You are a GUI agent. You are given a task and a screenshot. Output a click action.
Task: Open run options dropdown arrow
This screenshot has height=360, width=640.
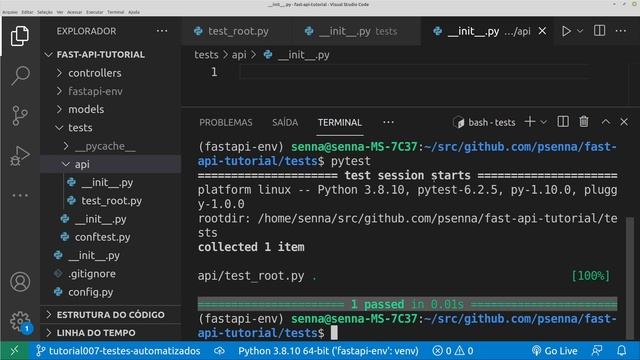click(580, 31)
